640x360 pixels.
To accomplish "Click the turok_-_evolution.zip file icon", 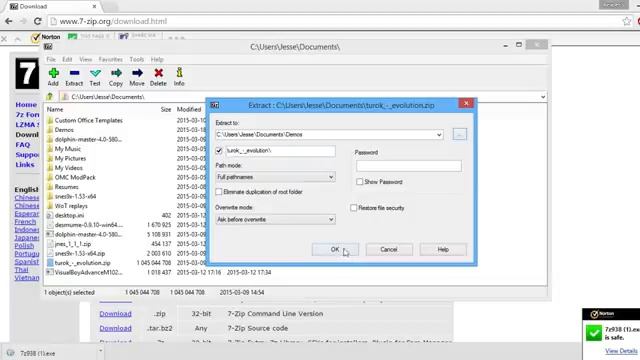I will click(x=50, y=263).
